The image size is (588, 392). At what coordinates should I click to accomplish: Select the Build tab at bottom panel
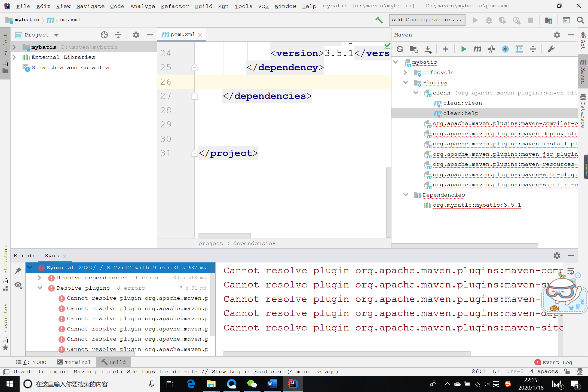[114, 362]
